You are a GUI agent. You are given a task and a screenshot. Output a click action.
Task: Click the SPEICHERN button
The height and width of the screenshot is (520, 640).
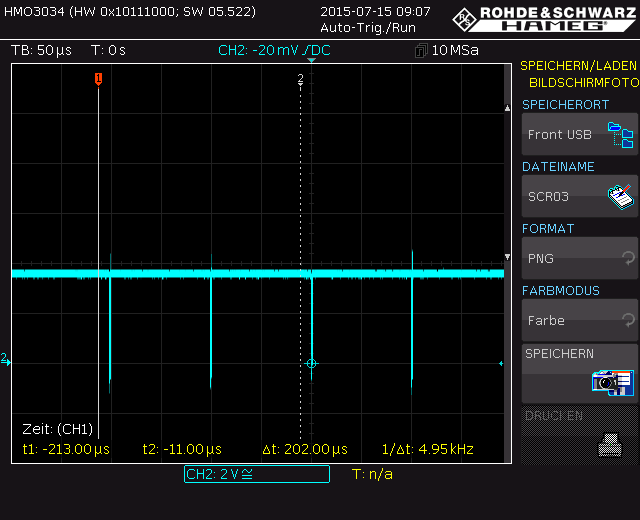[x=580, y=374]
